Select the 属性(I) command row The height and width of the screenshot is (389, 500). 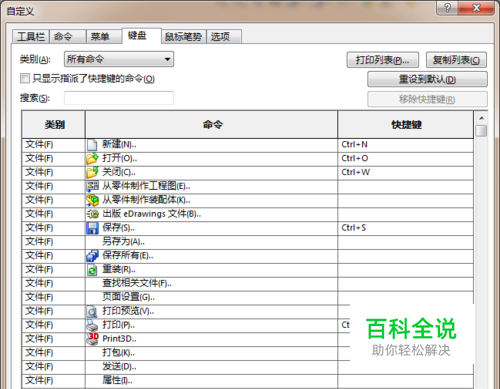[248, 381]
